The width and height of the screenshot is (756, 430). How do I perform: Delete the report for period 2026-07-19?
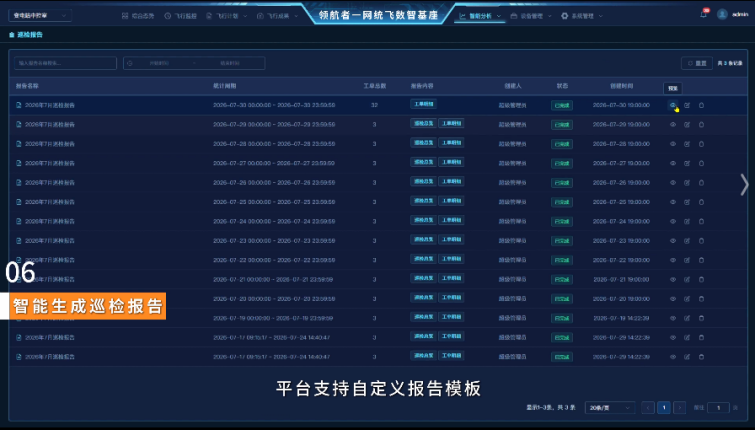click(x=702, y=318)
